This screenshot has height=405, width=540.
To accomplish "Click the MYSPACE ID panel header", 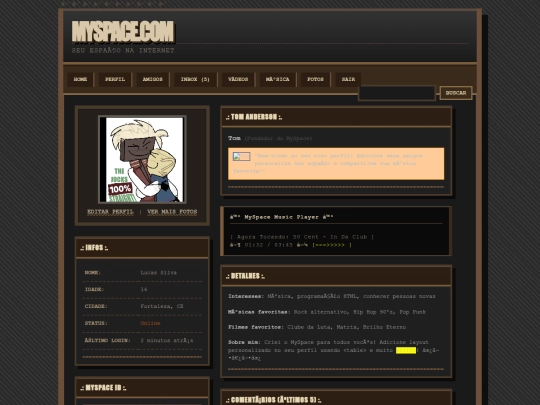I will 142,388.
